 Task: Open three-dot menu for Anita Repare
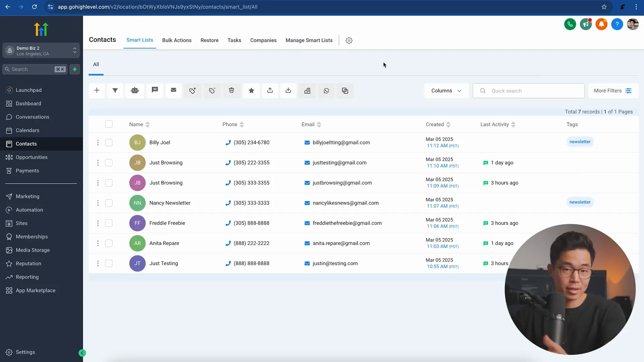[x=98, y=243]
